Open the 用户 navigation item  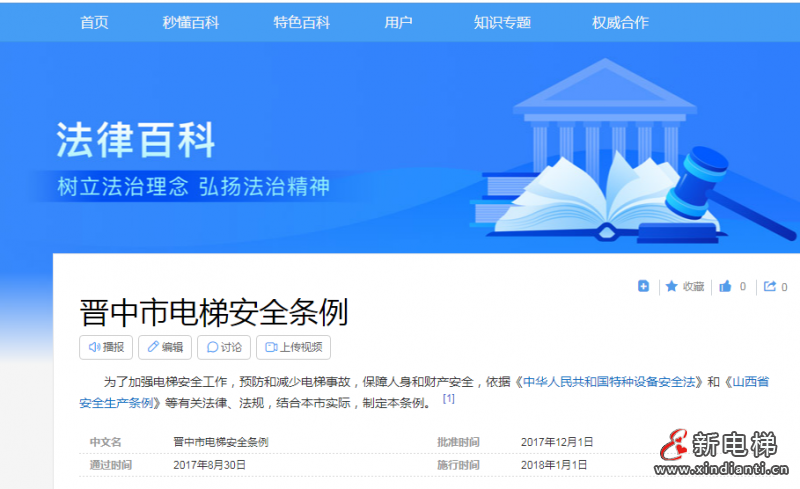coord(398,22)
